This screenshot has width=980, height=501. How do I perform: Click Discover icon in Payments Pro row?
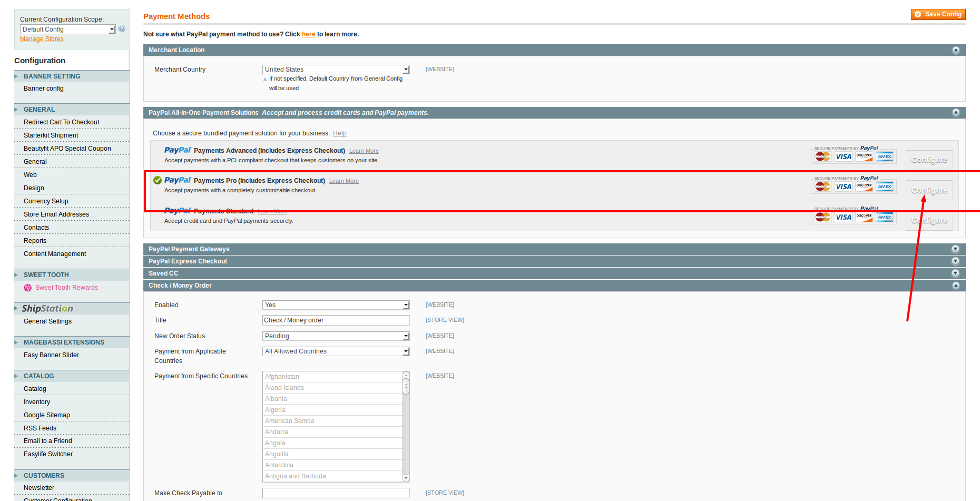(864, 186)
